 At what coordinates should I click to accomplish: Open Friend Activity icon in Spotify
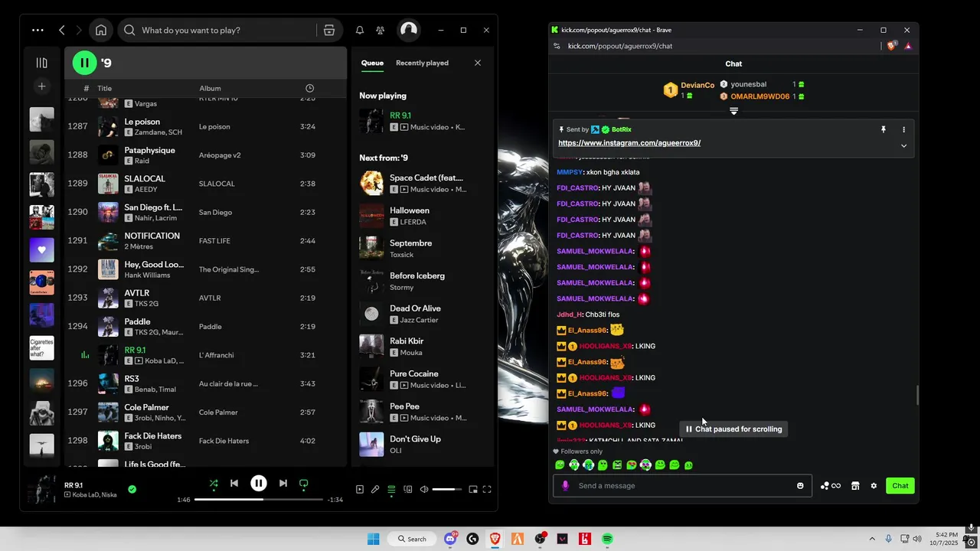(x=381, y=30)
